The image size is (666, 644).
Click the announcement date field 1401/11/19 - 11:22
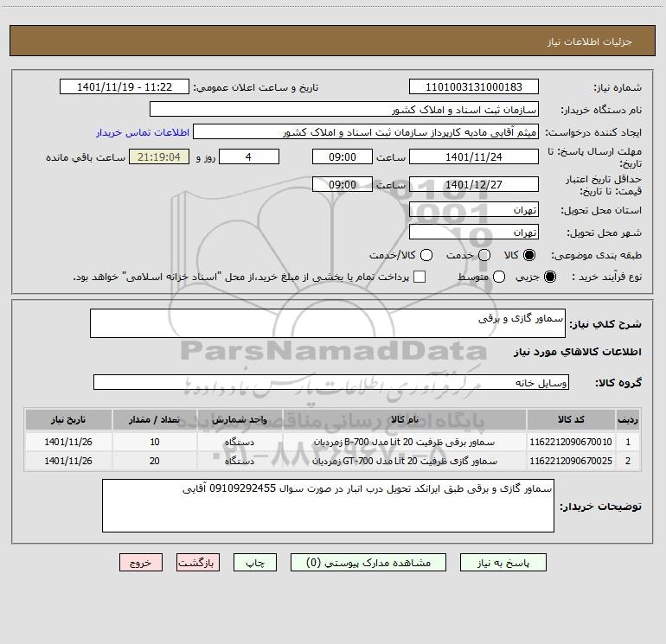pyautogui.click(x=125, y=86)
